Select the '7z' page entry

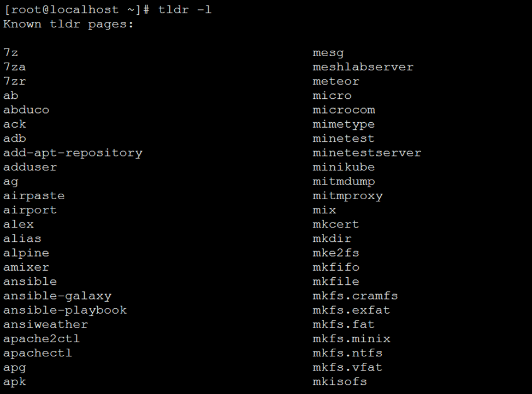coord(10,52)
